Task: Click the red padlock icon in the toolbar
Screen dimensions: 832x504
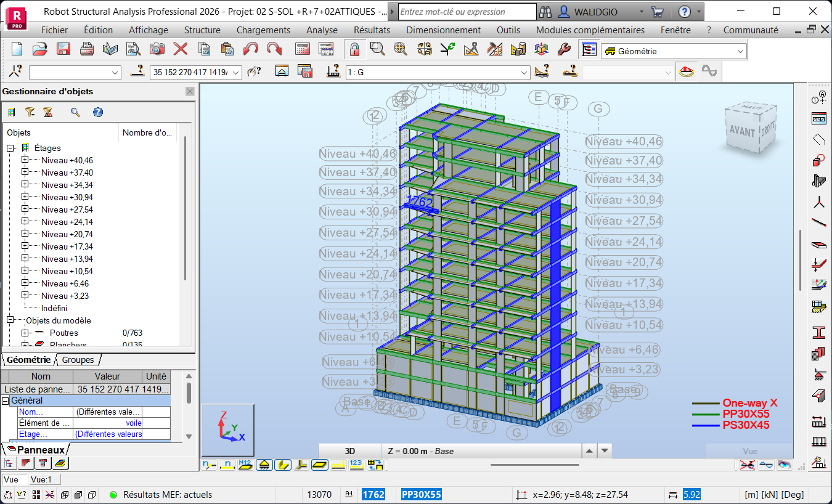Action: tap(354, 49)
